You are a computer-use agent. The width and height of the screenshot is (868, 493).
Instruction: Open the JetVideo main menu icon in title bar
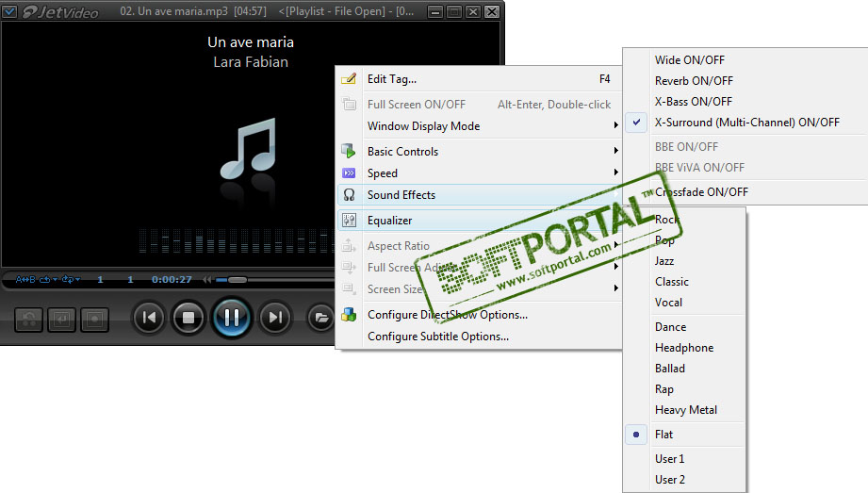coord(10,11)
